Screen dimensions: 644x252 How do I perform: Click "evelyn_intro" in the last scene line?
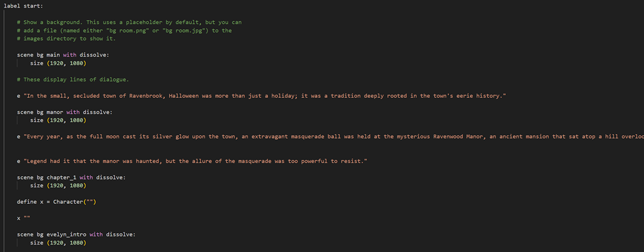[66, 234]
